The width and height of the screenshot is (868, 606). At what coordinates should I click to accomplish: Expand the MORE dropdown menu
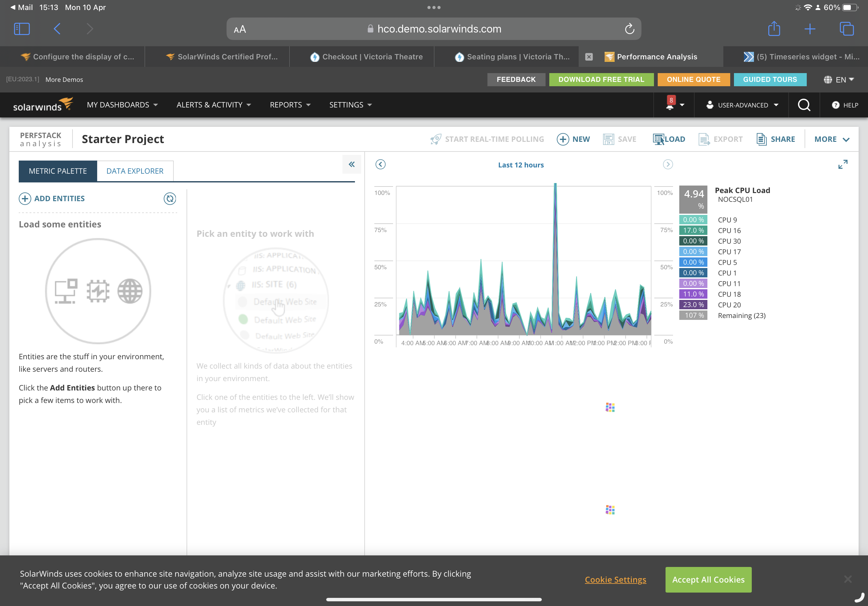coord(832,139)
